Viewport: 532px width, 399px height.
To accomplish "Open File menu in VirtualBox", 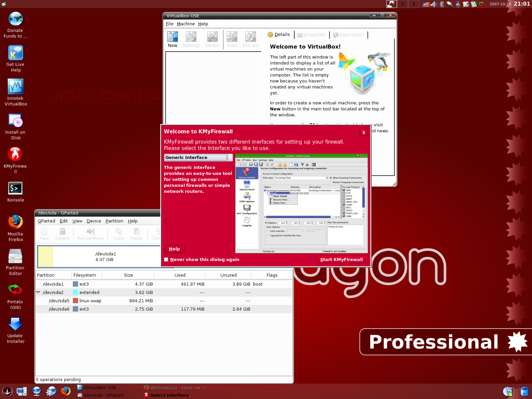I will pos(170,24).
